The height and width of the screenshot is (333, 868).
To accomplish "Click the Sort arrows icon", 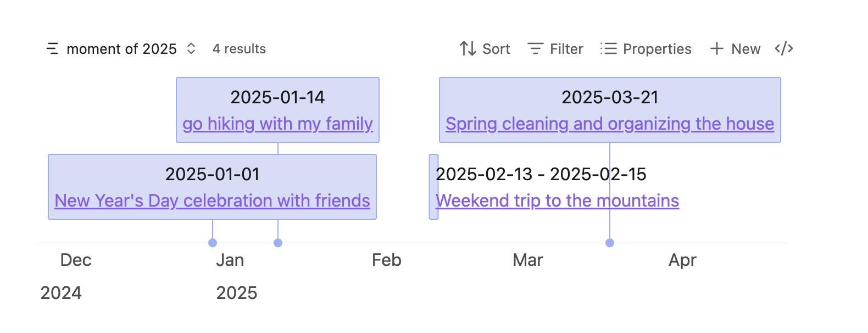I will click(468, 49).
